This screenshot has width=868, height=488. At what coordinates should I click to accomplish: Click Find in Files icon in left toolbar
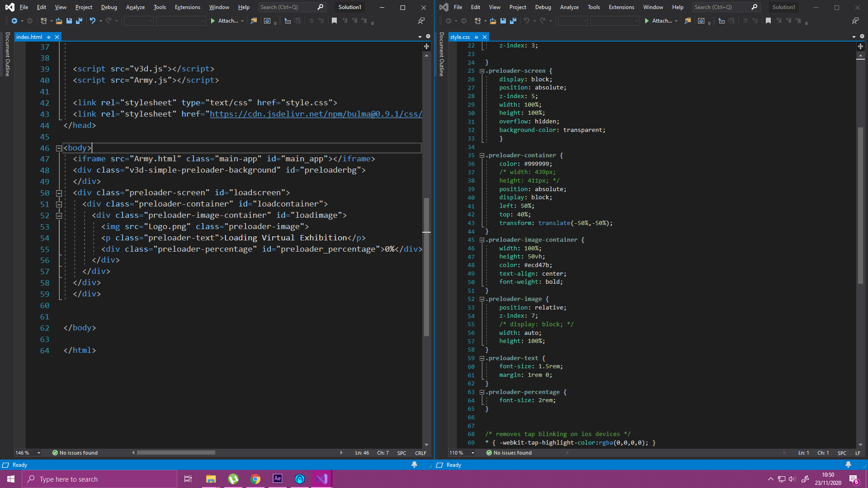click(254, 21)
